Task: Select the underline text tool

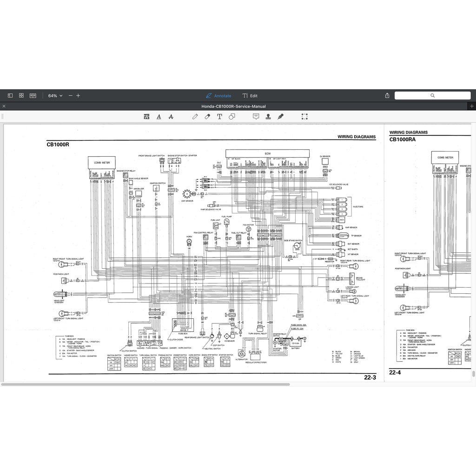Action: click(159, 117)
